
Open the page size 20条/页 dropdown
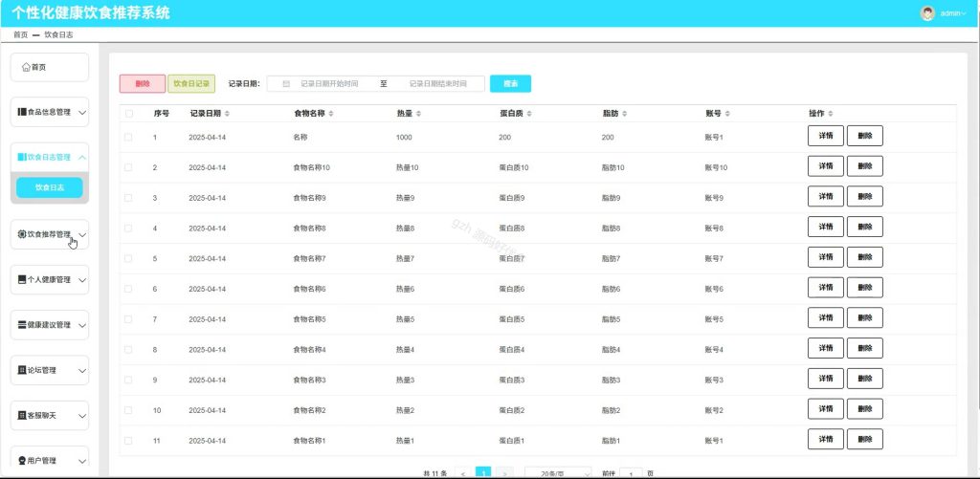558,473
